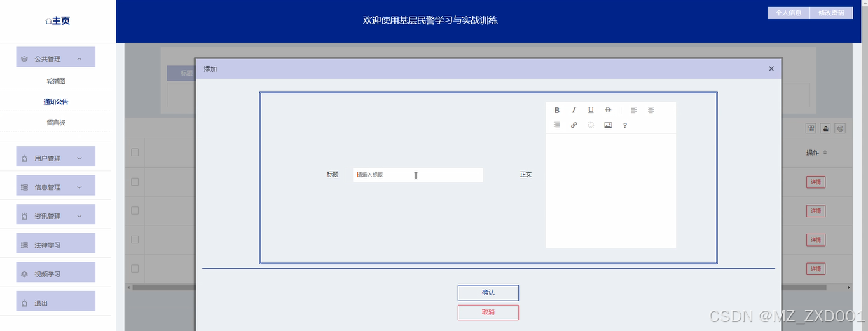Click the 退出 sidebar icon

pos(24,303)
